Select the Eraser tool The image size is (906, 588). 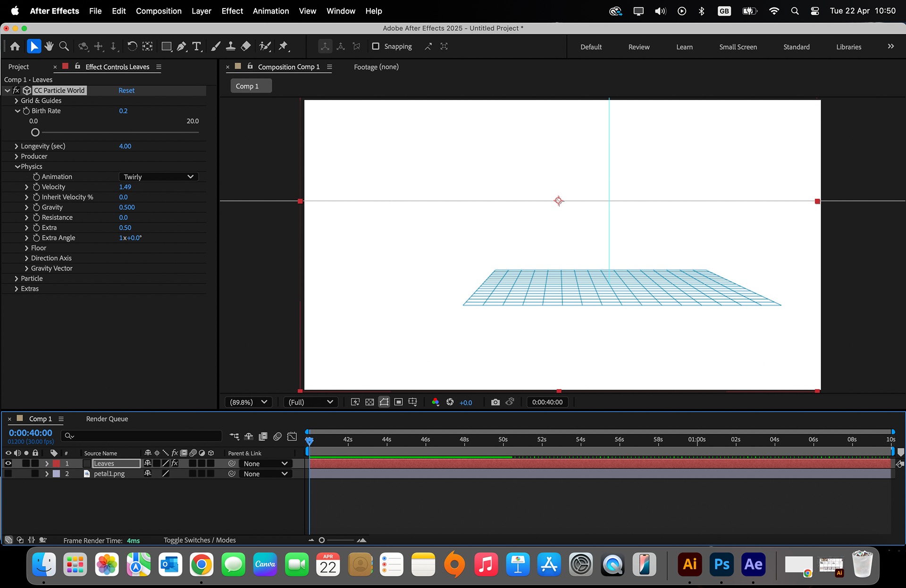pyautogui.click(x=246, y=46)
